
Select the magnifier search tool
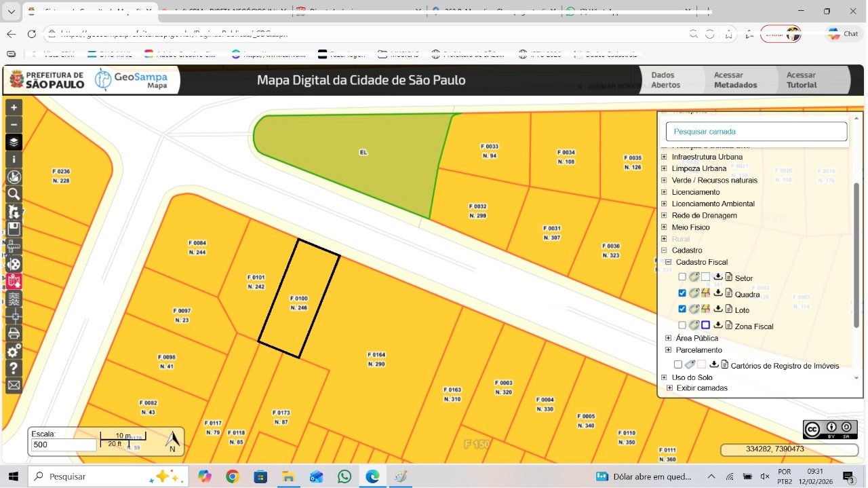click(14, 194)
